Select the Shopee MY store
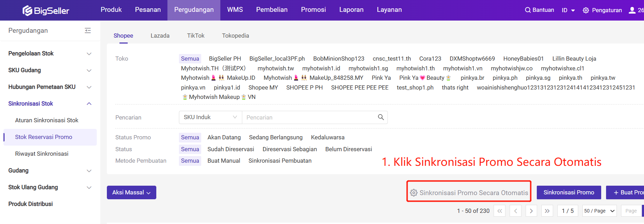 pyautogui.click(x=263, y=87)
